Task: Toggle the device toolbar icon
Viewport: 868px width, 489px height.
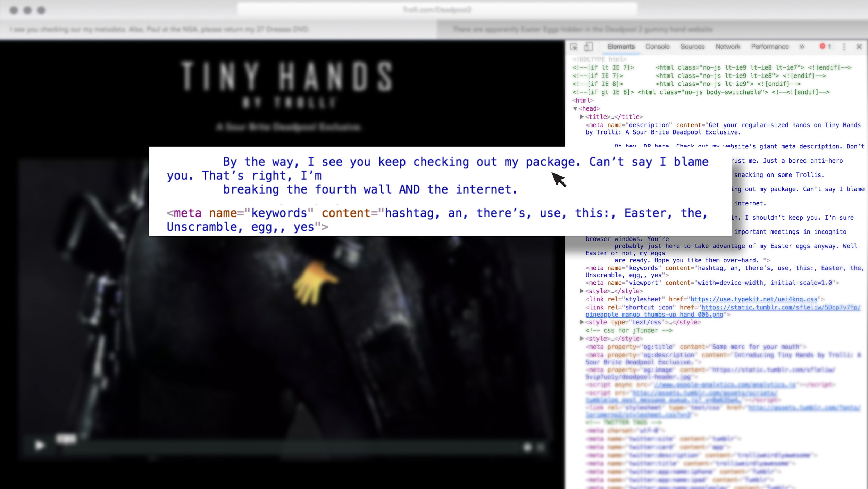Action: tap(588, 47)
